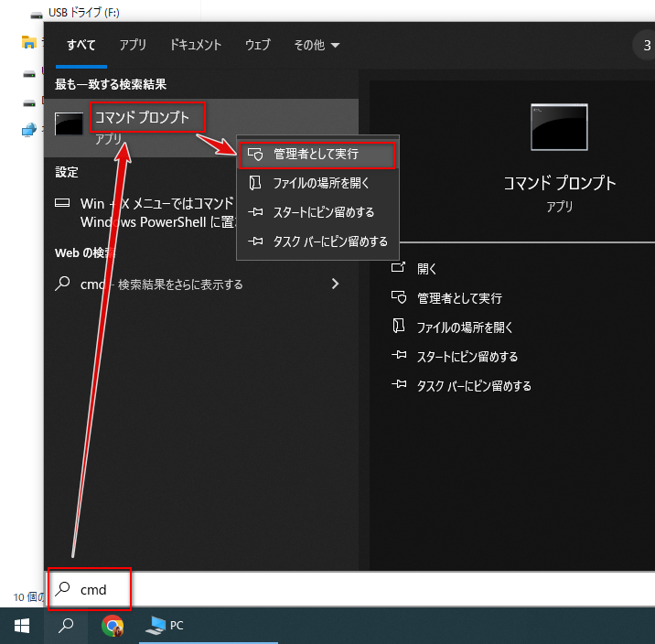Click スタートにピン留めする in the preview panel
This screenshot has height=644, width=655.
467,357
